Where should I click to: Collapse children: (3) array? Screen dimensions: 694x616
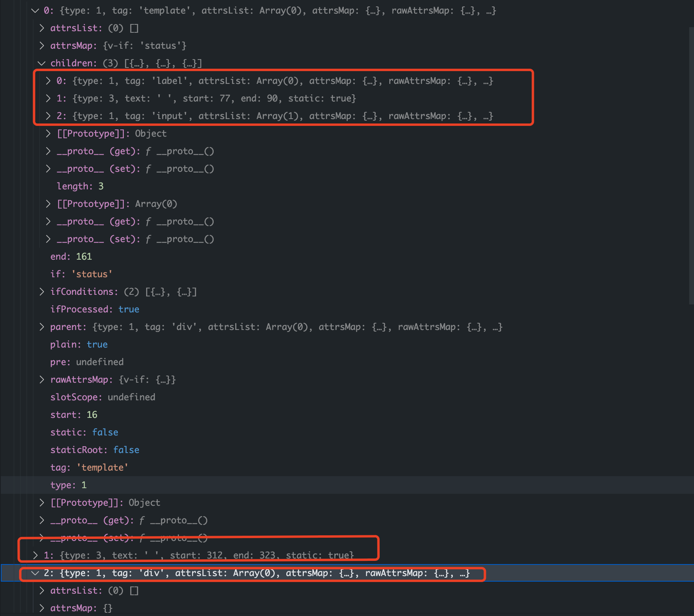42,64
